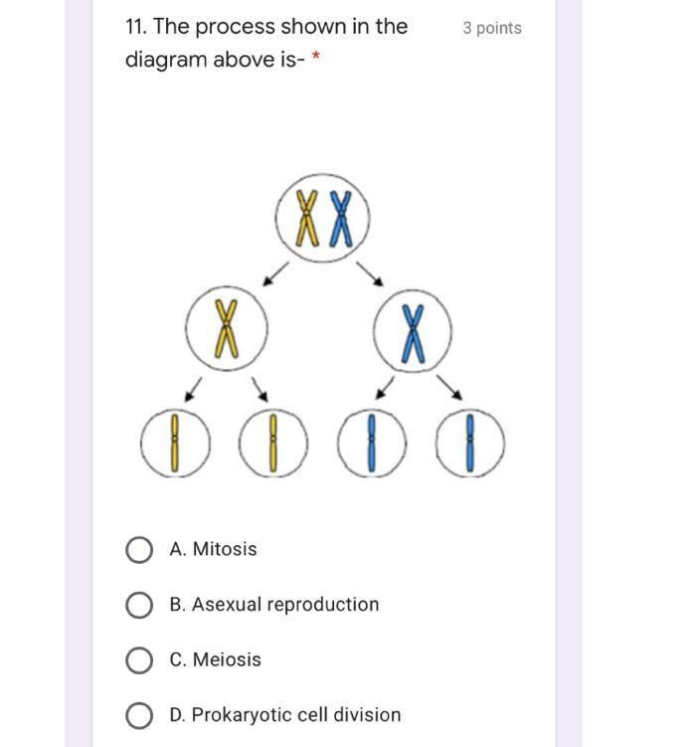Pick the C. Meiosis radio button

[x=140, y=660]
